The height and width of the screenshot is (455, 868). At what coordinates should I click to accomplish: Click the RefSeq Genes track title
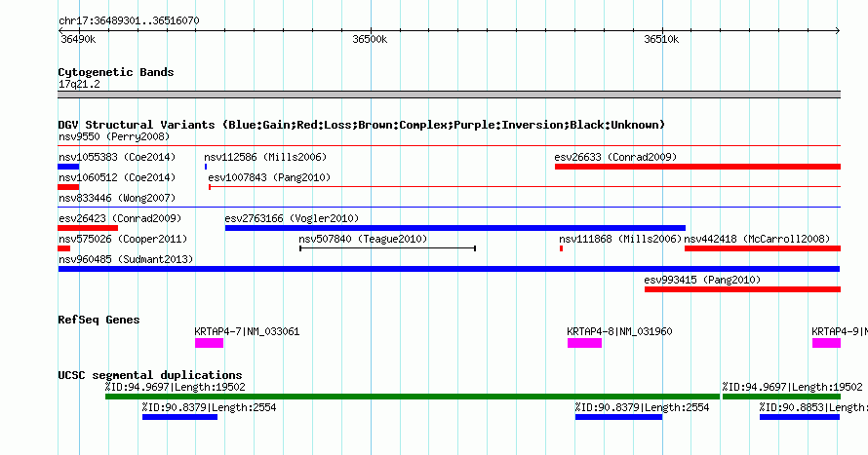click(x=99, y=320)
